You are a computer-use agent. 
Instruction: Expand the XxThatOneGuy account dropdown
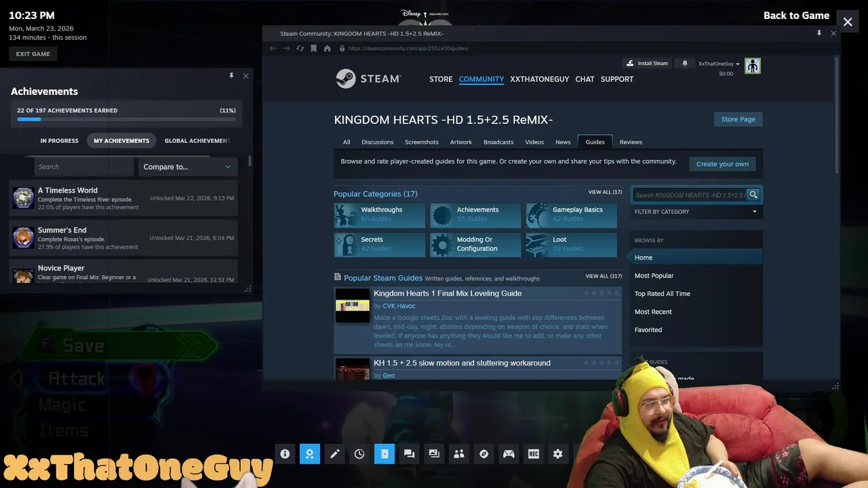point(719,64)
